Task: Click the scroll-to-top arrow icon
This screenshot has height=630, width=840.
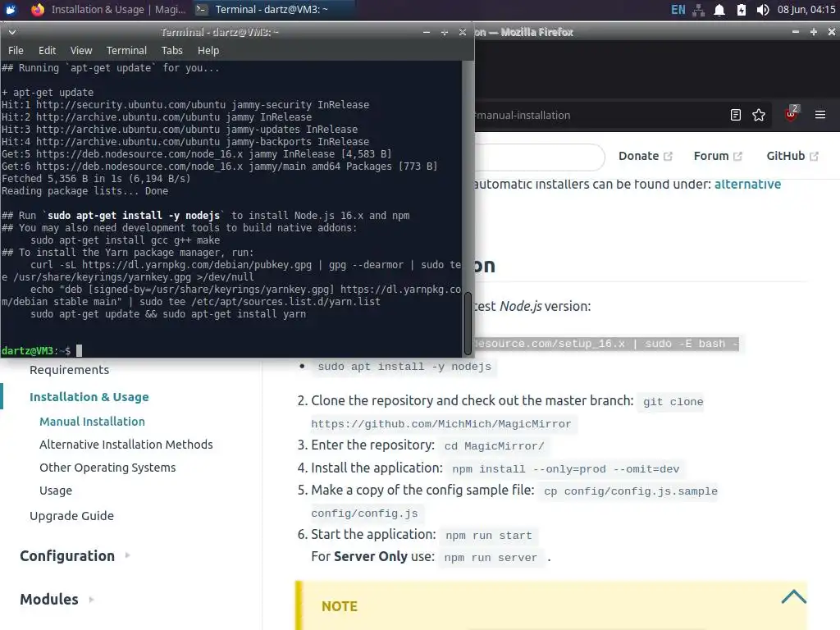Action: click(793, 596)
